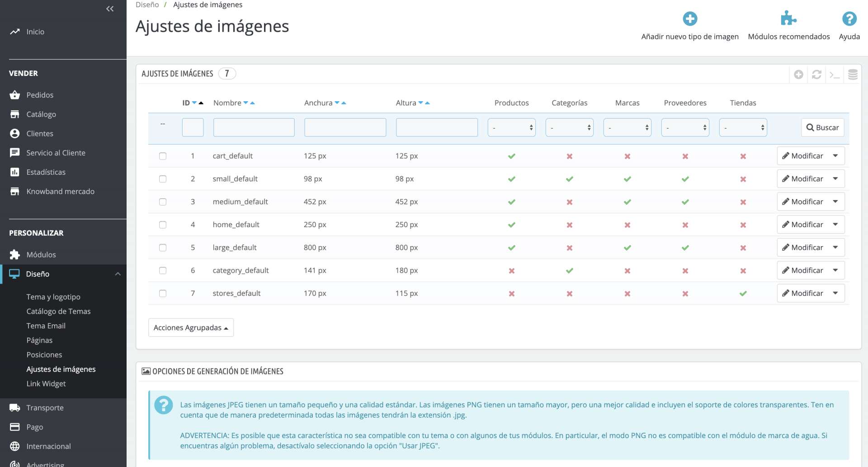The height and width of the screenshot is (467, 868).
Task: Click the refresh list icon in panel header
Action: pos(816,75)
